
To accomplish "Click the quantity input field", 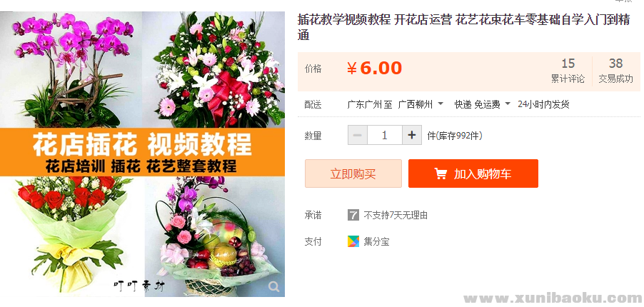I will click(x=385, y=135).
